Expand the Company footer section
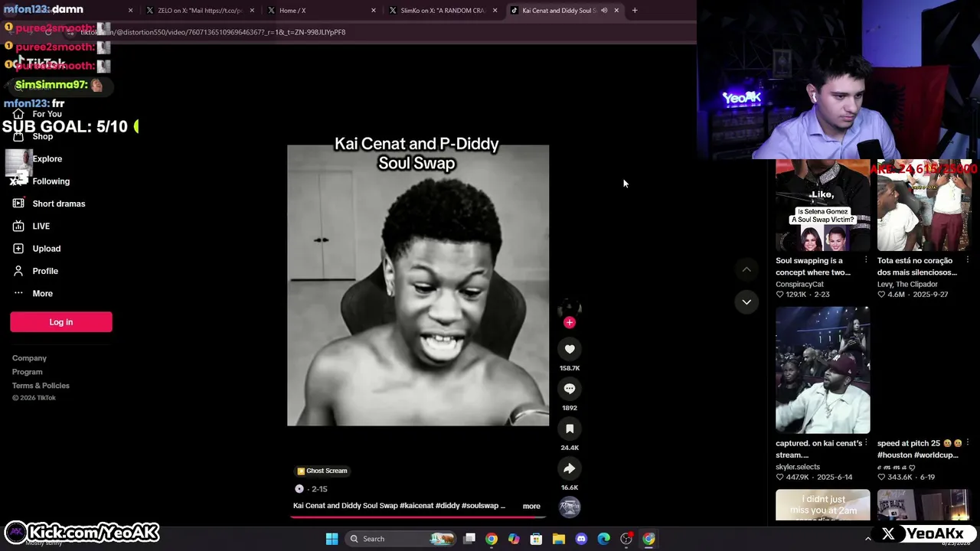 pos(29,358)
